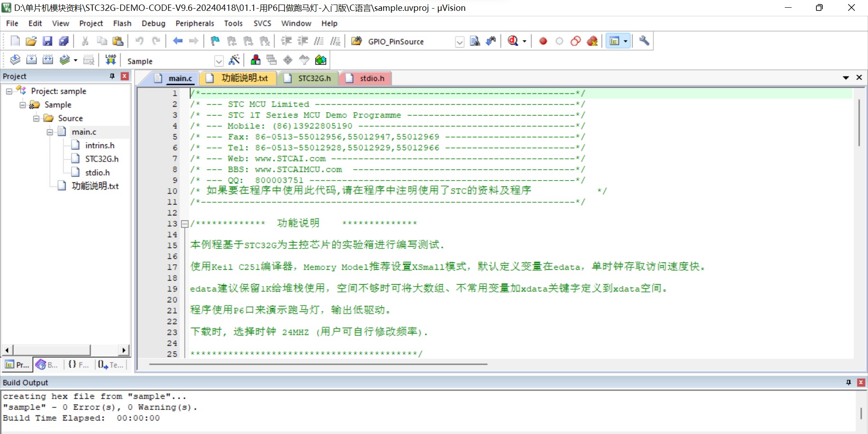Open the editor tab list dropdown arrow
The height and width of the screenshot is (434, 868).
846,78
